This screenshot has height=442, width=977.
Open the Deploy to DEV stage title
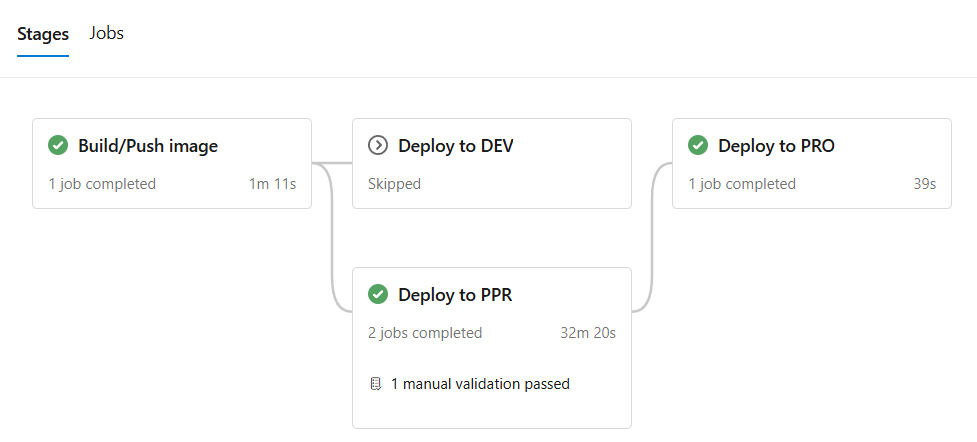[456, 146]
